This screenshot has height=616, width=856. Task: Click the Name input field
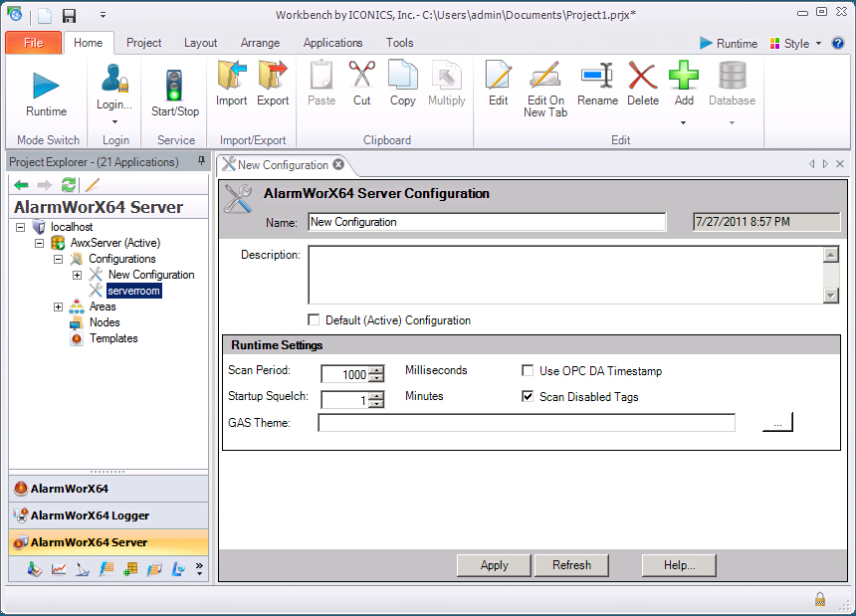486,222
